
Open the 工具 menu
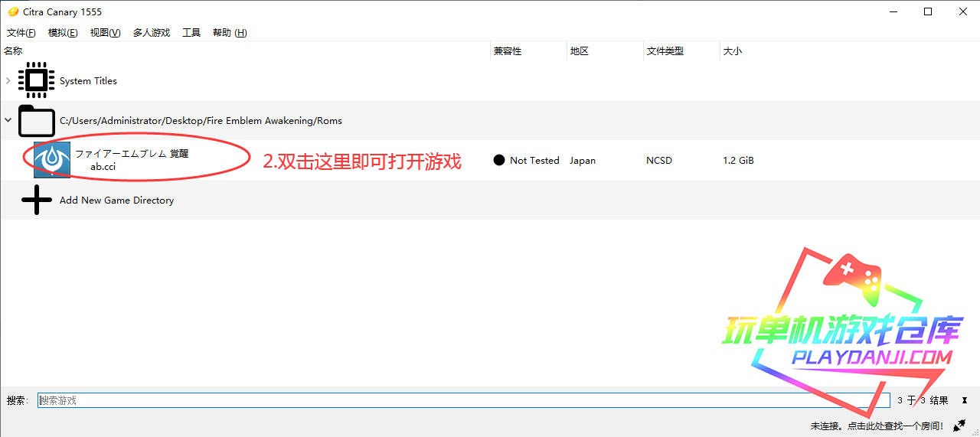tap(191, 33)
